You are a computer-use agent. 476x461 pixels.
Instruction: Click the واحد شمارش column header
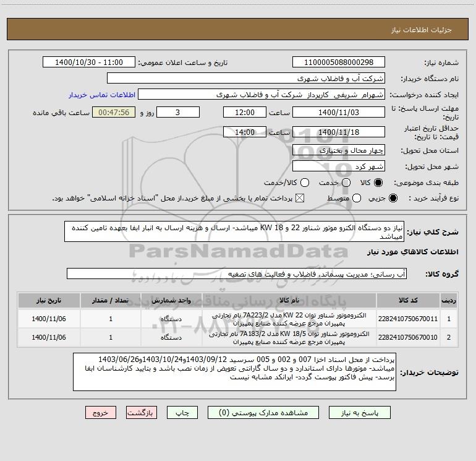click(171, 300)
